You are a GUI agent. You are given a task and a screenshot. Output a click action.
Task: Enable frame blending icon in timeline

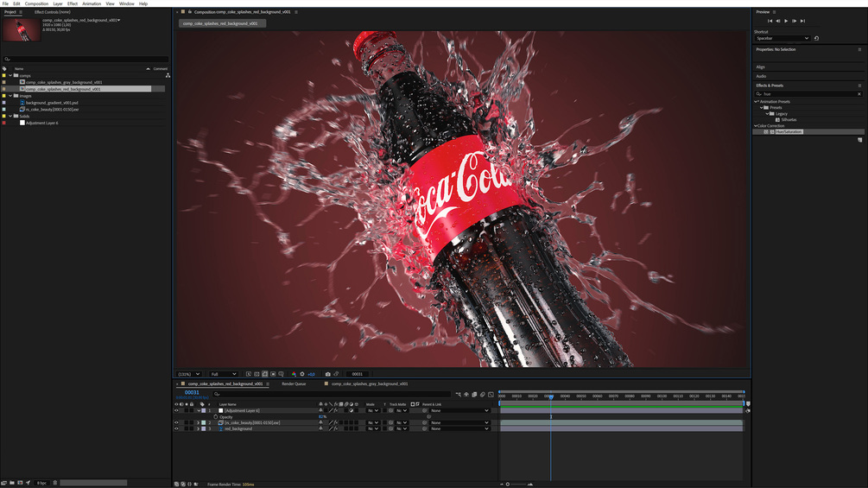point(474,395)
